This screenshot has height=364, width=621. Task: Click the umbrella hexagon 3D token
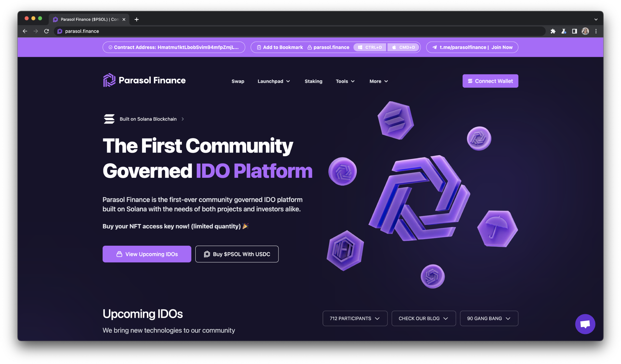(497, 229)
